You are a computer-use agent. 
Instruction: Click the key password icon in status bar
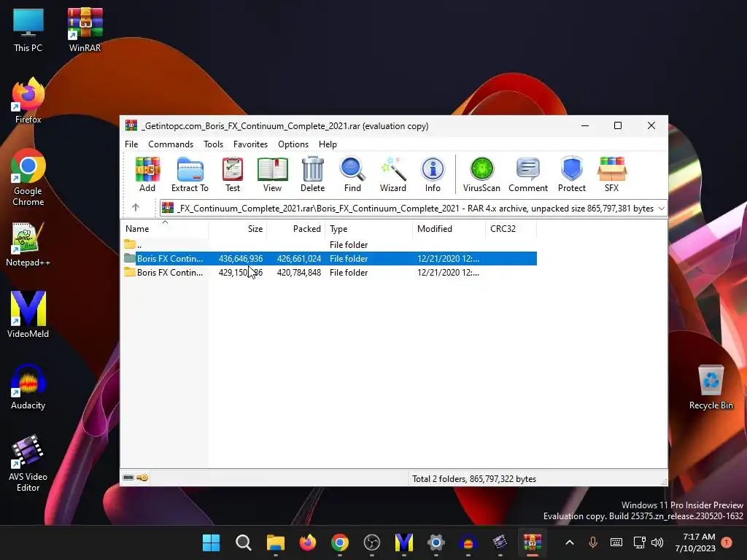[142, 478]
